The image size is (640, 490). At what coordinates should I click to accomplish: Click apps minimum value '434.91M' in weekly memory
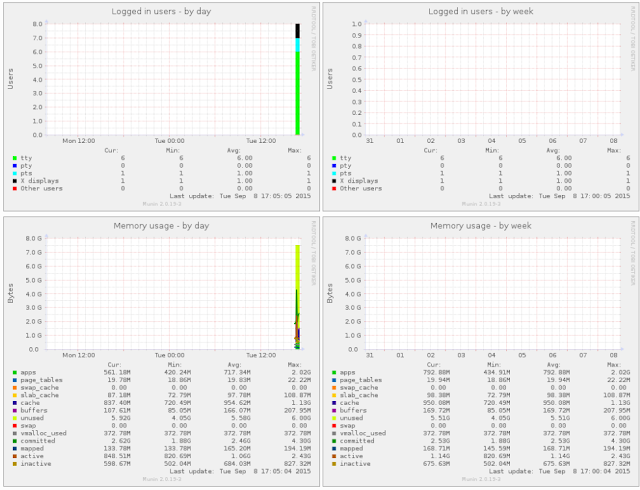pos(496,372)
